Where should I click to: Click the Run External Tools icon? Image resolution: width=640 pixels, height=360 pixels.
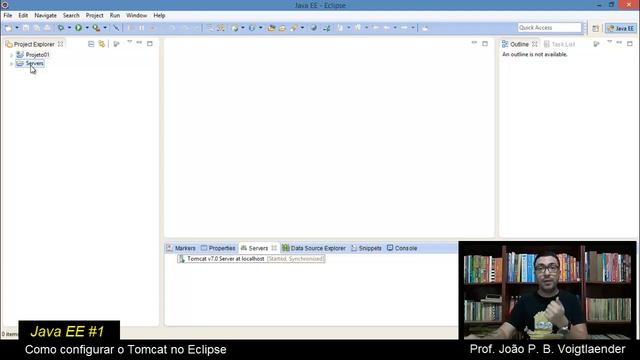tap(96, 28)
